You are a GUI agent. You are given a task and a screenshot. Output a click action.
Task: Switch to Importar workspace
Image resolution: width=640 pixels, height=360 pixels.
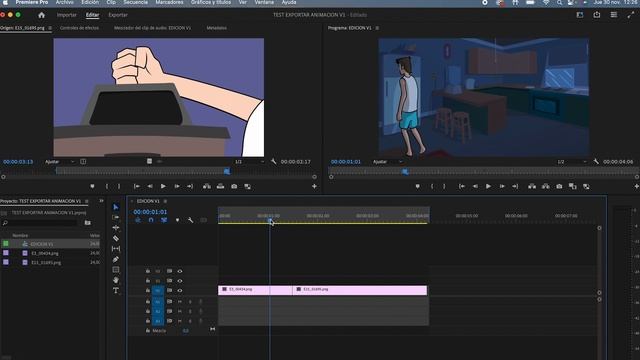(x=67, y=15)
